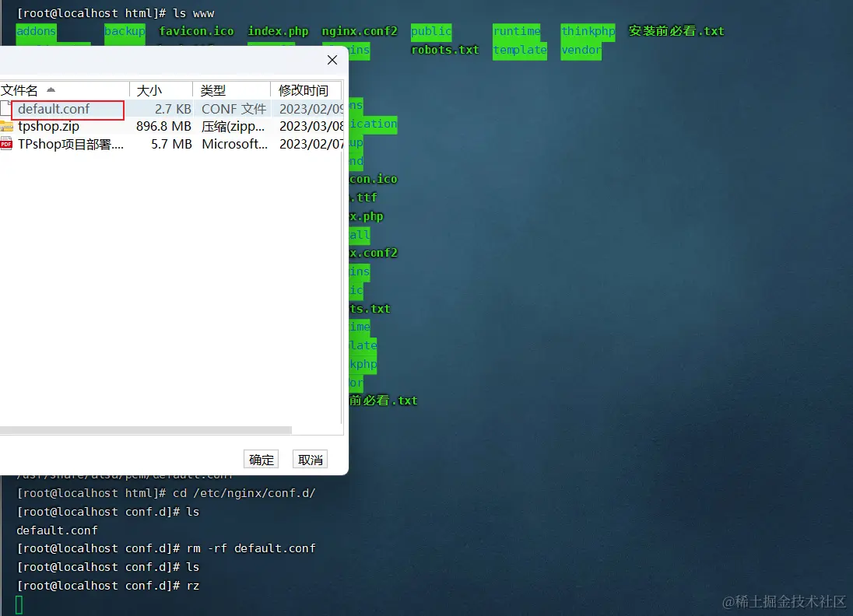Image resolution: width=853 pixels, height=616 pixels.
Task: Click the thinkphp directory in terminal
Action: click(588, 32)
